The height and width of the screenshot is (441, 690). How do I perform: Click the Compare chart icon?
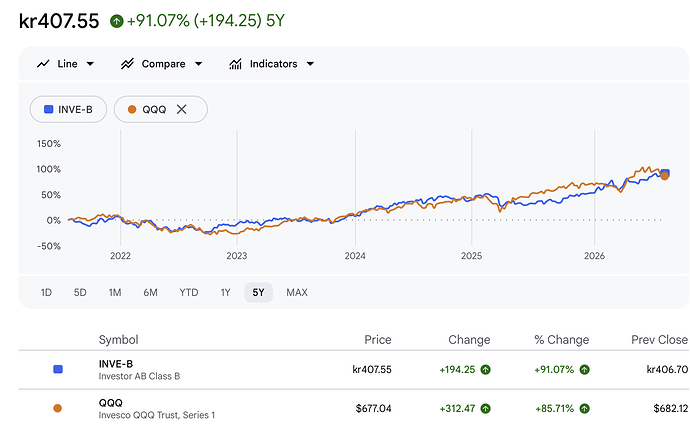click(127, 64)
